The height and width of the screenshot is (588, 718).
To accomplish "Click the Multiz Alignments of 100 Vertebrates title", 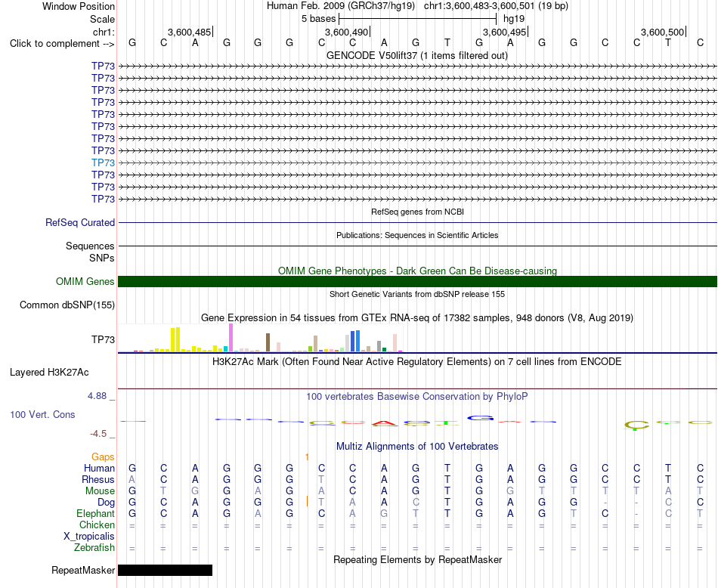I will click(x=417, y=446).
